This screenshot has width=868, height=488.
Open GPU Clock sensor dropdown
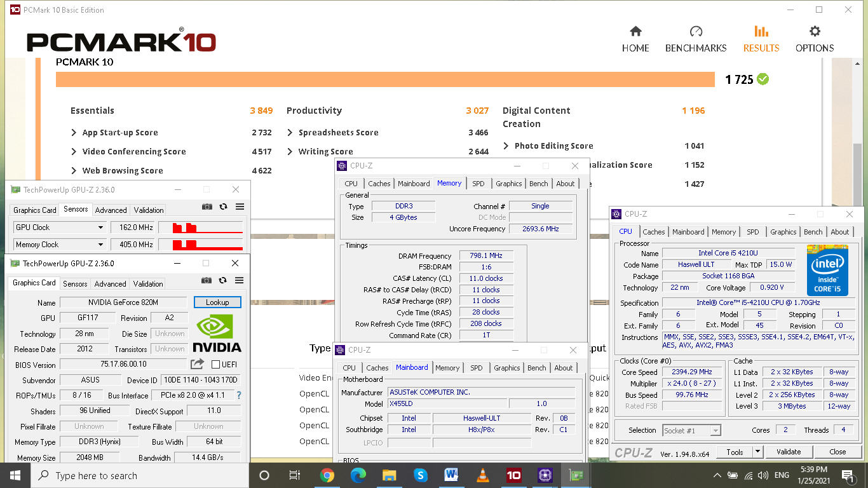pyautogui.click(x=100, y=227)
